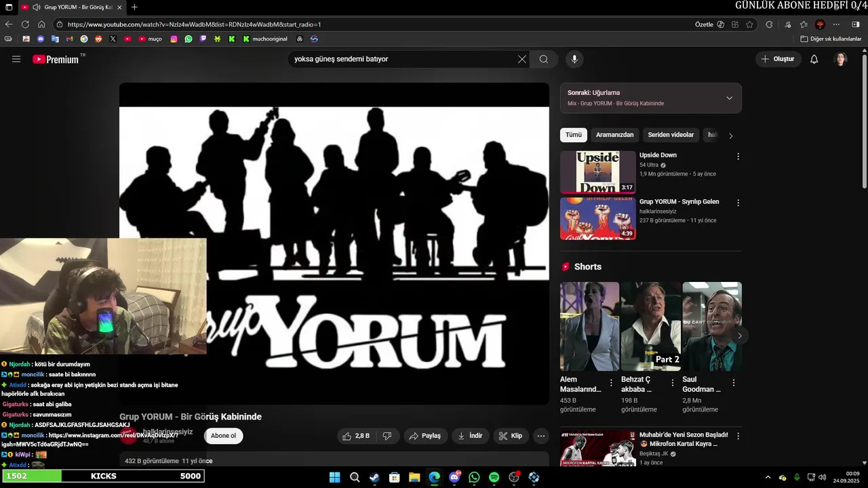868x488 pixels.
Task: Share the video via Paylaş
Action: [x=425, y=436]
